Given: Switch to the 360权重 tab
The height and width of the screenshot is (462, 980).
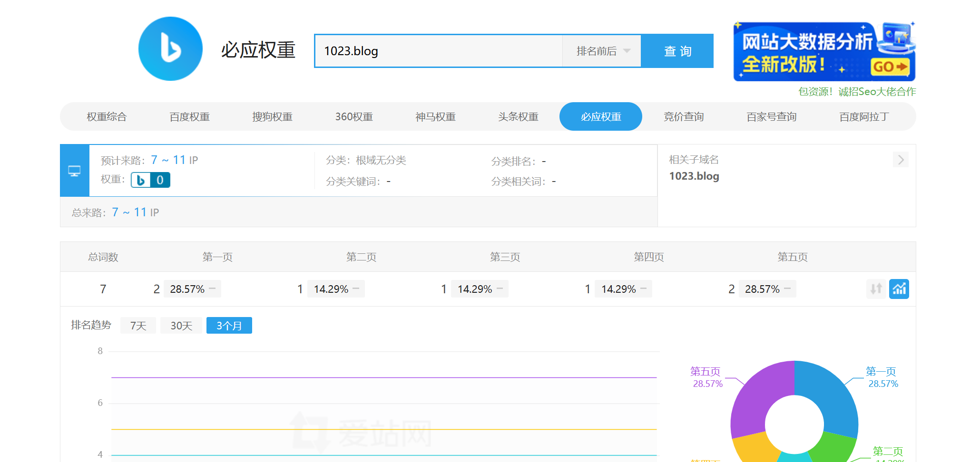Looking at the screenshot, I should [x=353, y=117].
